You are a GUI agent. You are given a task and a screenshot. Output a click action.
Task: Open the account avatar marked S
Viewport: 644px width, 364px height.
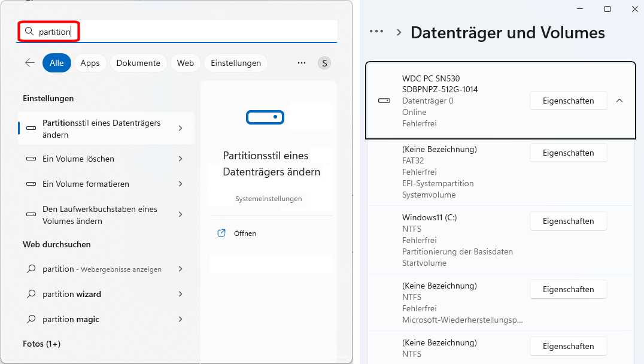tap(324, 62)
